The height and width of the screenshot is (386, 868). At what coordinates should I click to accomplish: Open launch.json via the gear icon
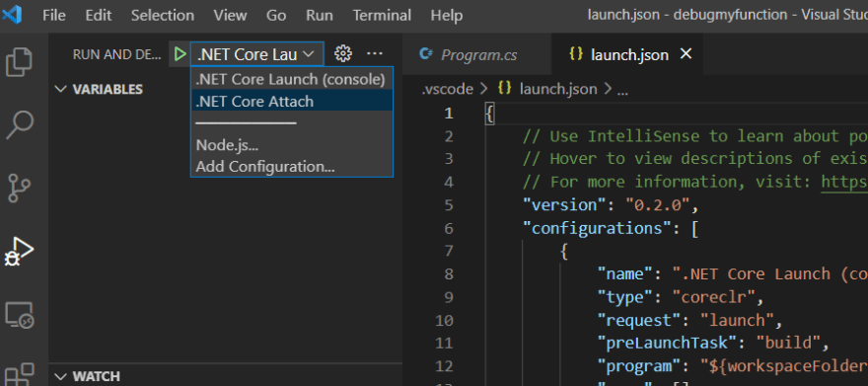[x=343, y=53]
